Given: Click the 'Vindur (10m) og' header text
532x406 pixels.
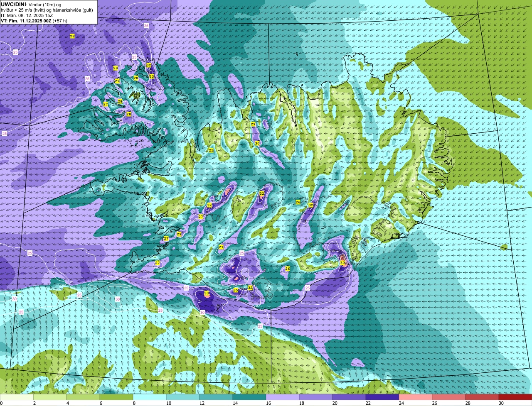Looking at the screenshot, I should pyautogui.click(x=45, y=4).
